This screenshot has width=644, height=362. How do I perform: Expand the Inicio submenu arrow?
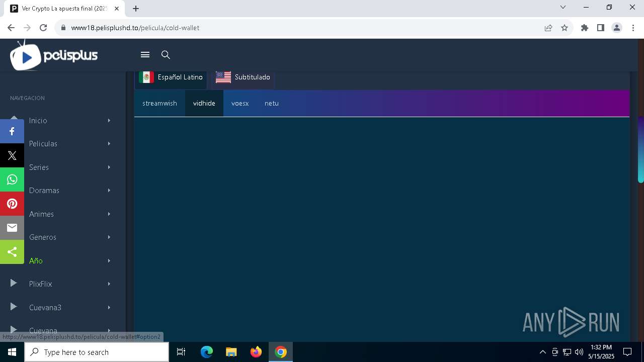[x=109, y=121]
